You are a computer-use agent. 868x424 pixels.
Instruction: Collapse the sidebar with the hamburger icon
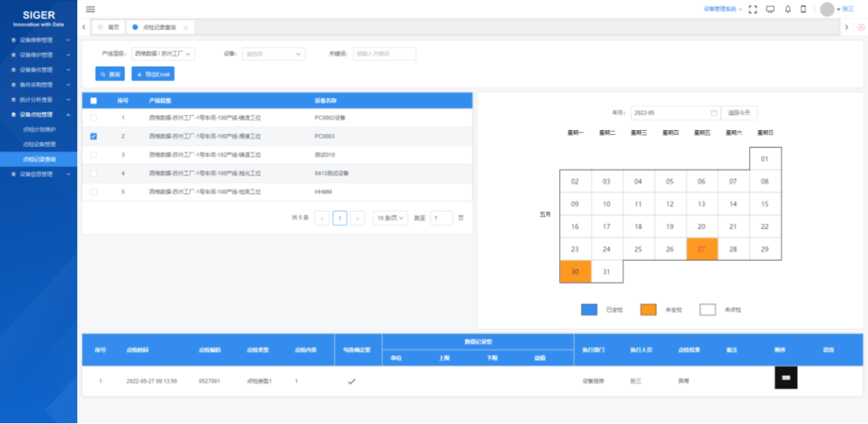90,9
